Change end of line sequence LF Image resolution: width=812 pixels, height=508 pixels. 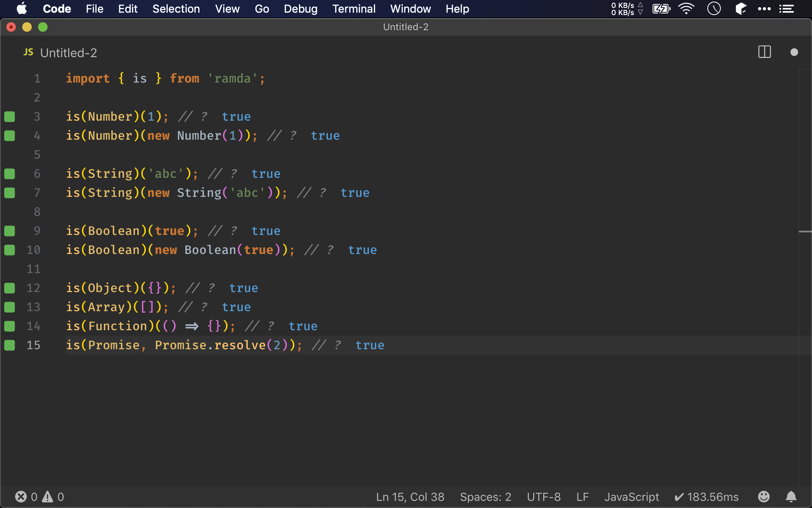[582, 497]
